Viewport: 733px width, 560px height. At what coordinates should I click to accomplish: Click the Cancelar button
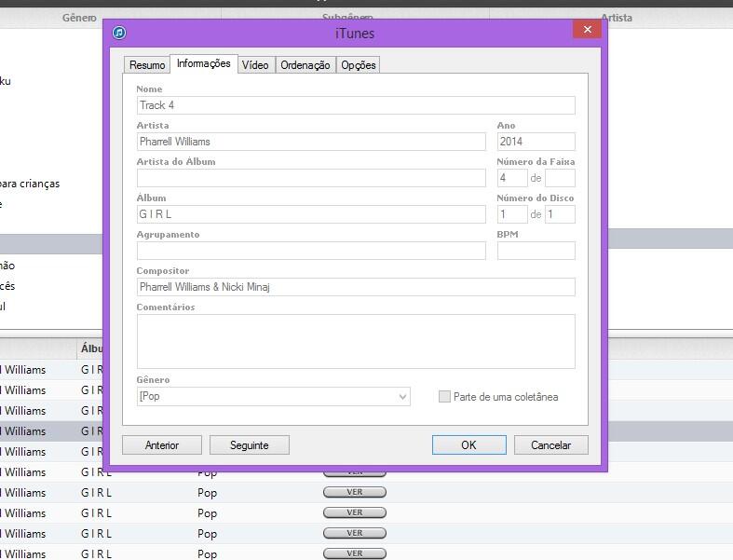click(x=550, y=444)
